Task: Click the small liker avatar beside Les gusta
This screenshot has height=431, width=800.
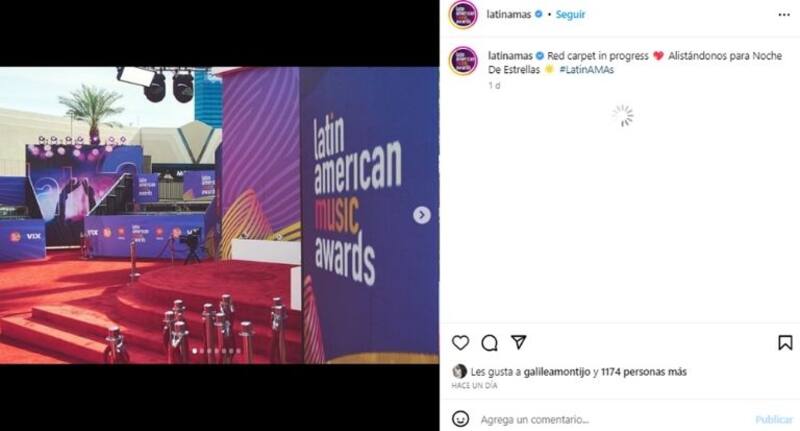Action: pyautogui.click(x=459, y=371)
